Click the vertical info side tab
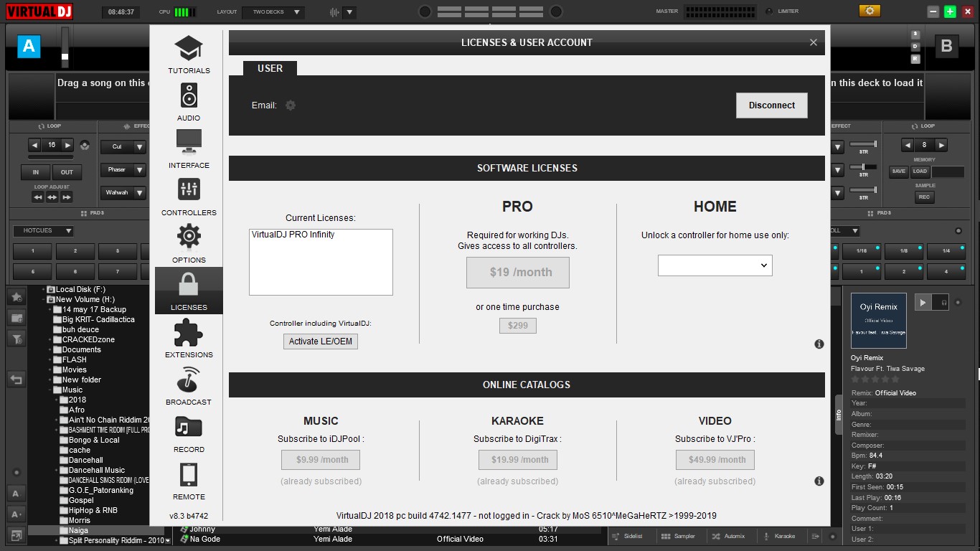The width and height of the screenshot is (980, 551). 838,415
